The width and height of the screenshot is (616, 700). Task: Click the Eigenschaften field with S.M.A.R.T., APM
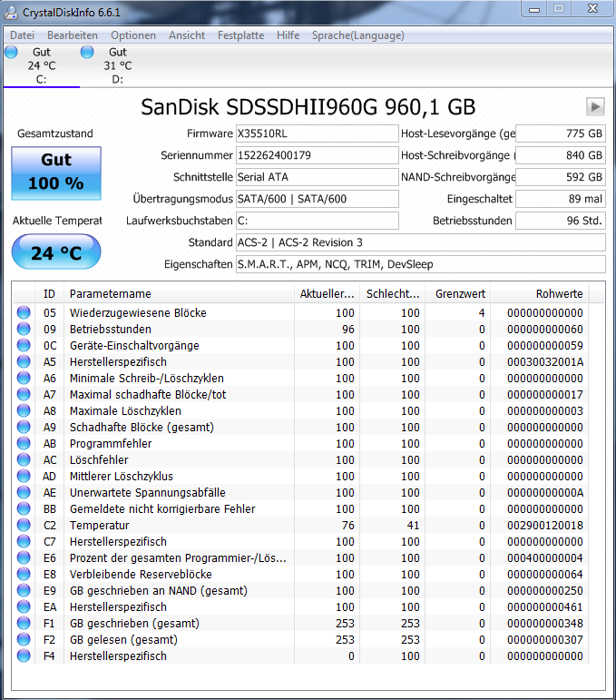(421, 264)
